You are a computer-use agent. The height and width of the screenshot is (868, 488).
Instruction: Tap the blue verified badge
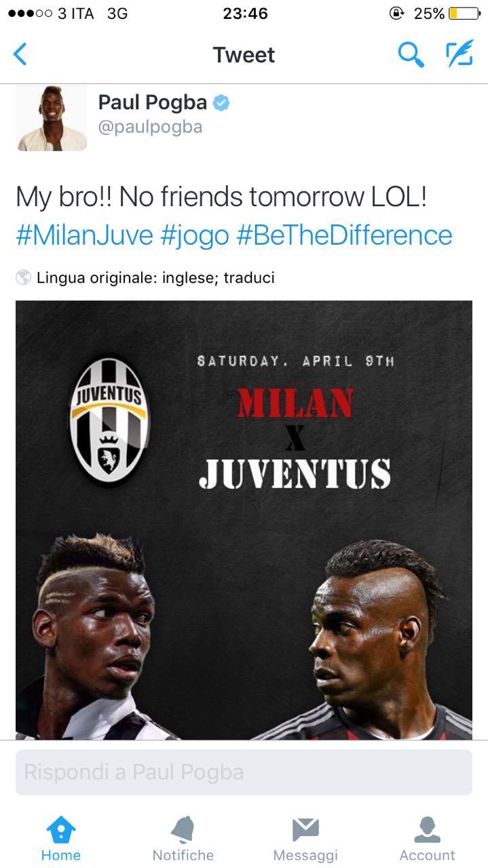[221, 103]
